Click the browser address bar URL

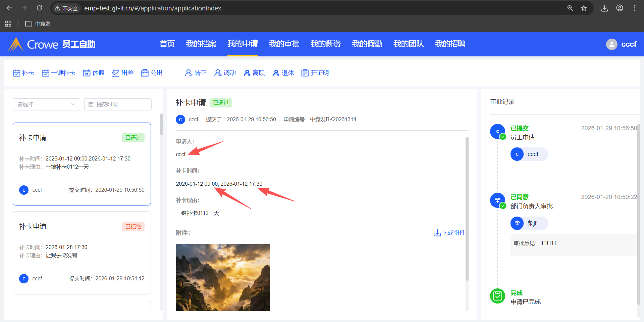153,8
